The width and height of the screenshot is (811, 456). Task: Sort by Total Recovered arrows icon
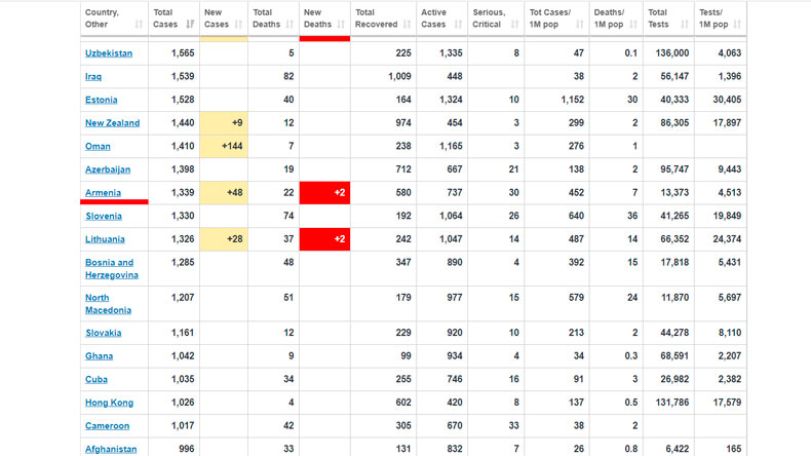pyautogui.click(x=407, y=24)
